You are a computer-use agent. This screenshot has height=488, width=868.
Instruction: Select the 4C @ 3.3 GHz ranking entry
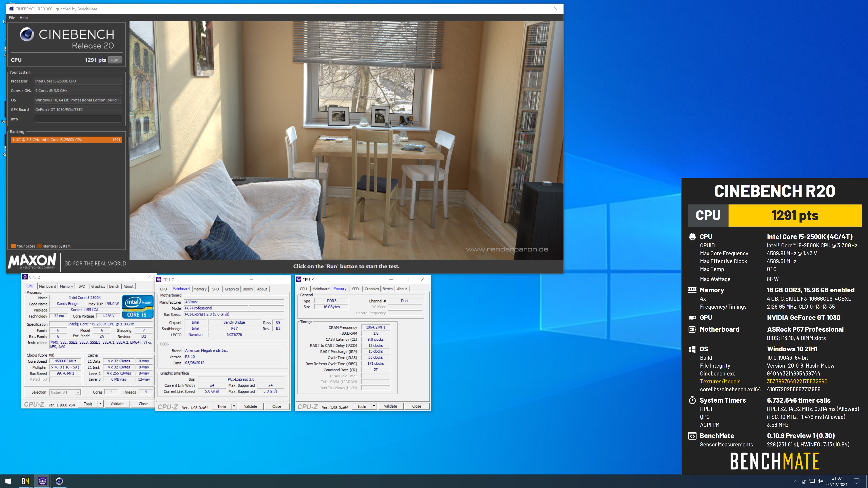(66, 140)
